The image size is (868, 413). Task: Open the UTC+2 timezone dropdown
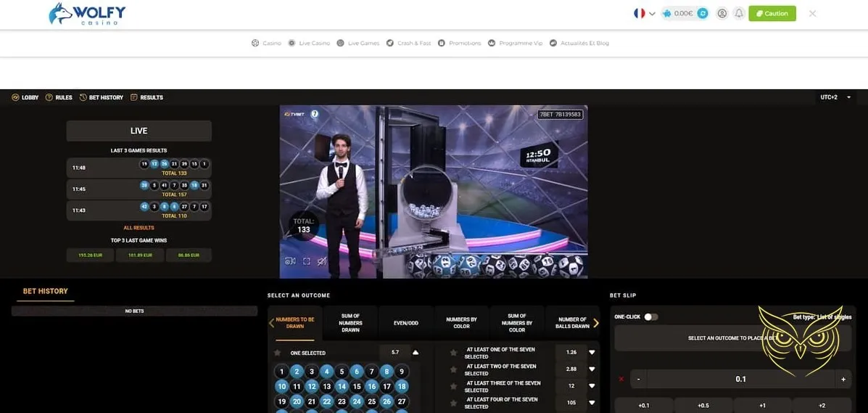click(836, 97)
